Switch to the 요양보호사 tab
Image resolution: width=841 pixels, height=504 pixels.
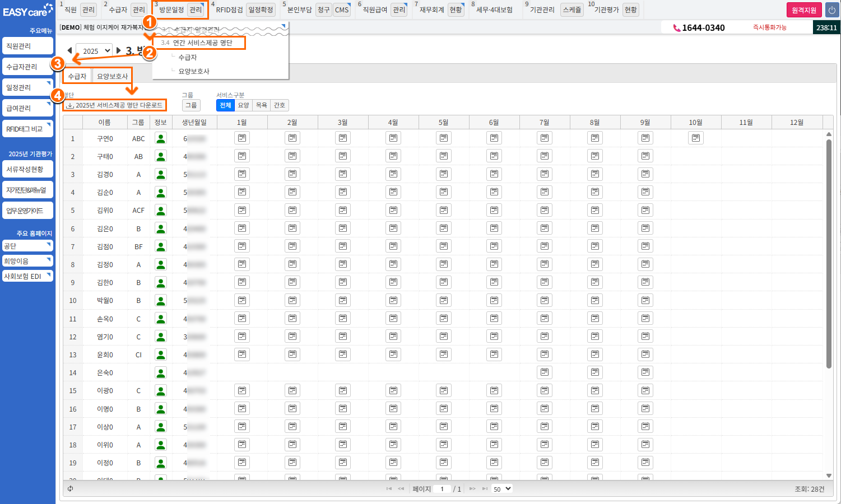[x=113, y=76]
